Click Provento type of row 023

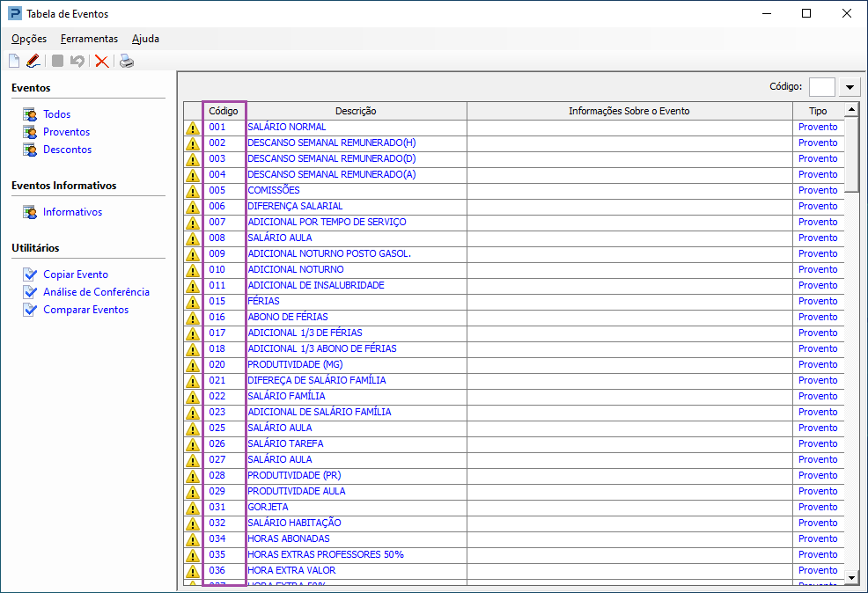point(818,413)
